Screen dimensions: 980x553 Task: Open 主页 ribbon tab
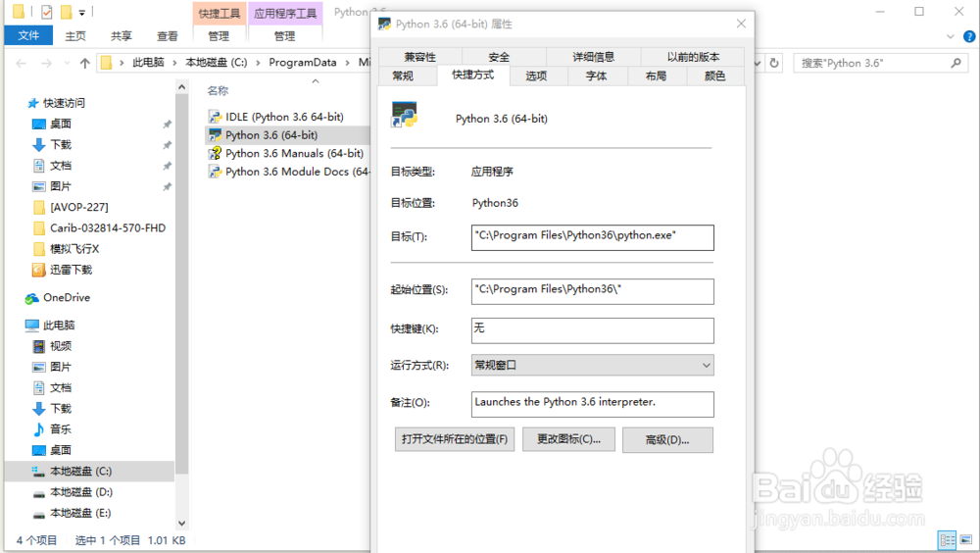click(x=75, y=36)
